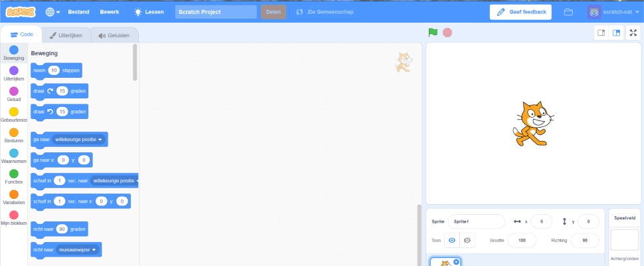Click the Delen share button
Image resolution: width=644 pixels, height=266 pixels.
pyautogui.click(x=273, y=12)
